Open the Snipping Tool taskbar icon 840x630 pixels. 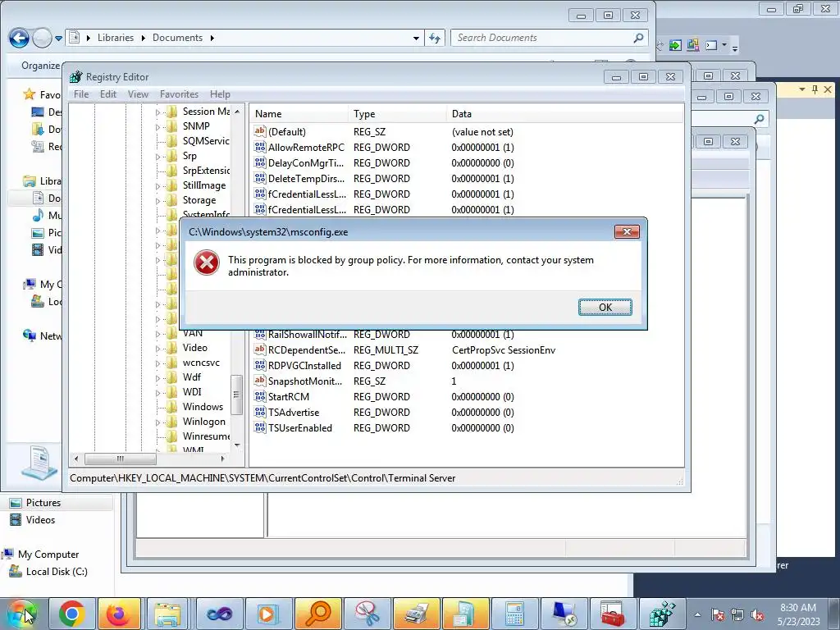pos(367,614)
